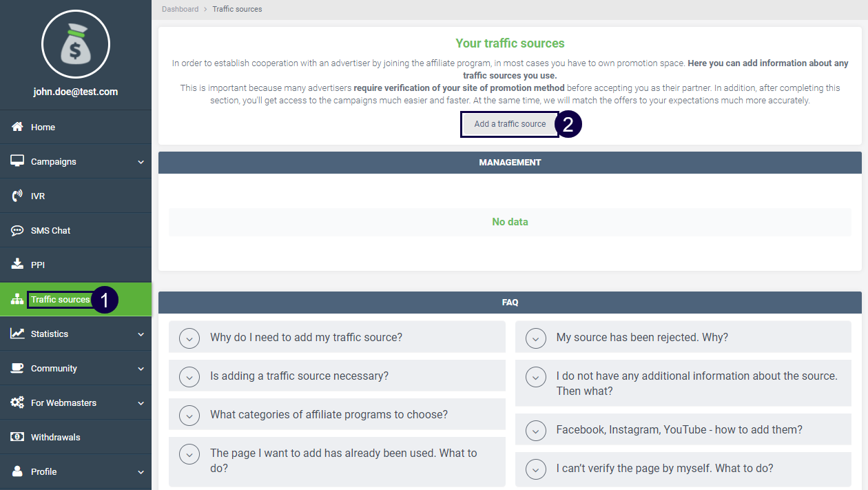Expand the Profile submenu arrow
The image size is (868, 490).
141,472
